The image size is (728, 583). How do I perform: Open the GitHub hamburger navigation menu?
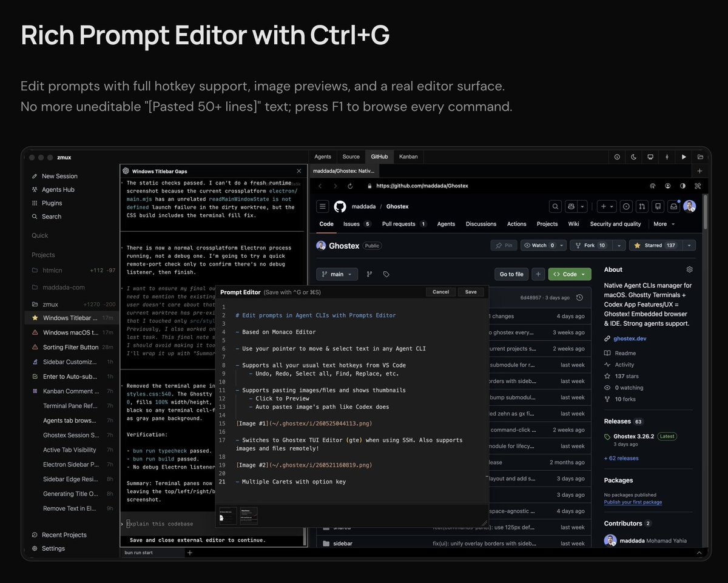[323, 206]
